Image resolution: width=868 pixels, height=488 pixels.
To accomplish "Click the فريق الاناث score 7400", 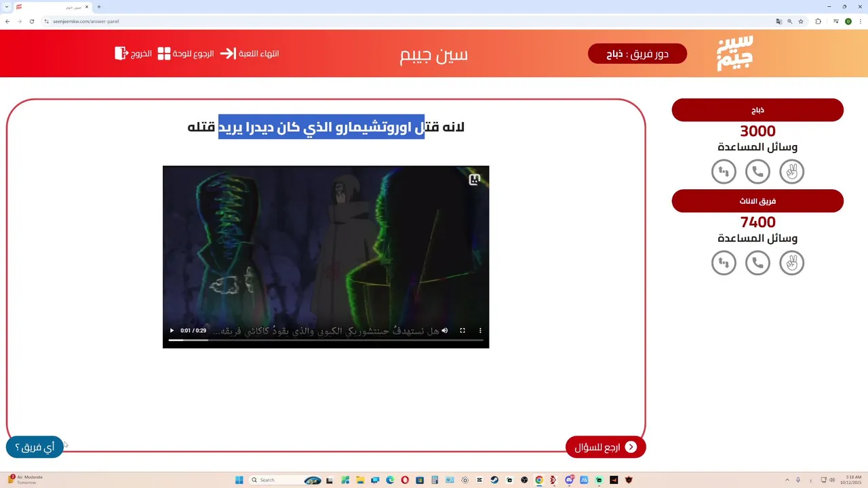I will 757,222.
